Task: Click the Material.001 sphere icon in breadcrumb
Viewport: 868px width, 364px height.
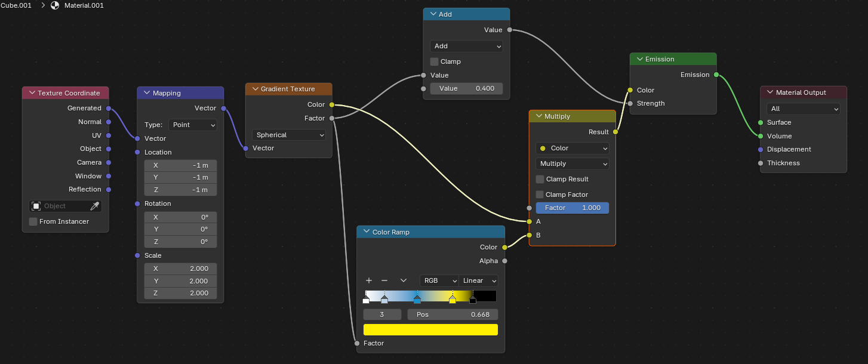Action: point(55,5)
